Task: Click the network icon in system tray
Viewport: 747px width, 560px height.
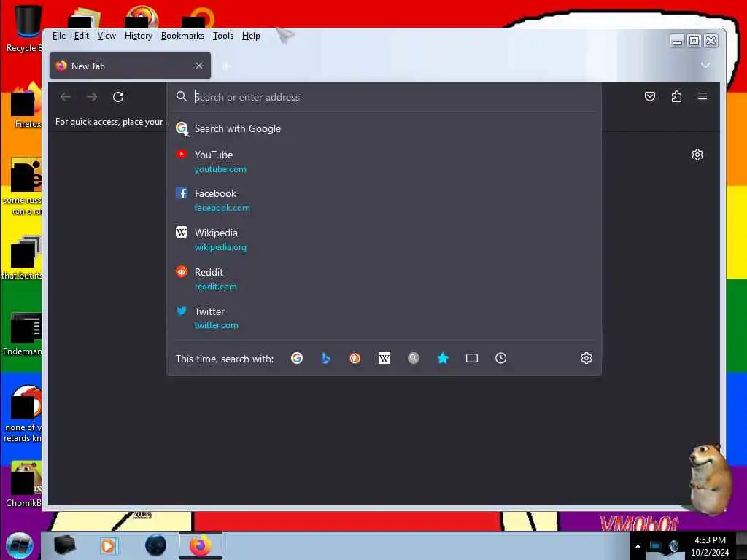Action: click(x=656, y=546)
